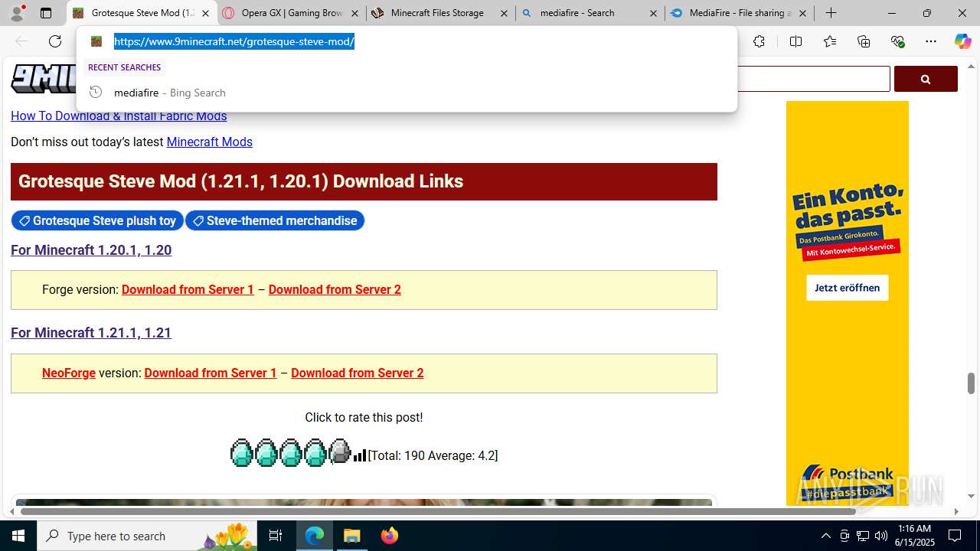Screen dimensions: 980x551
Task: Click NeoForge Download from Server 2
Action: (x=358, y=373)
